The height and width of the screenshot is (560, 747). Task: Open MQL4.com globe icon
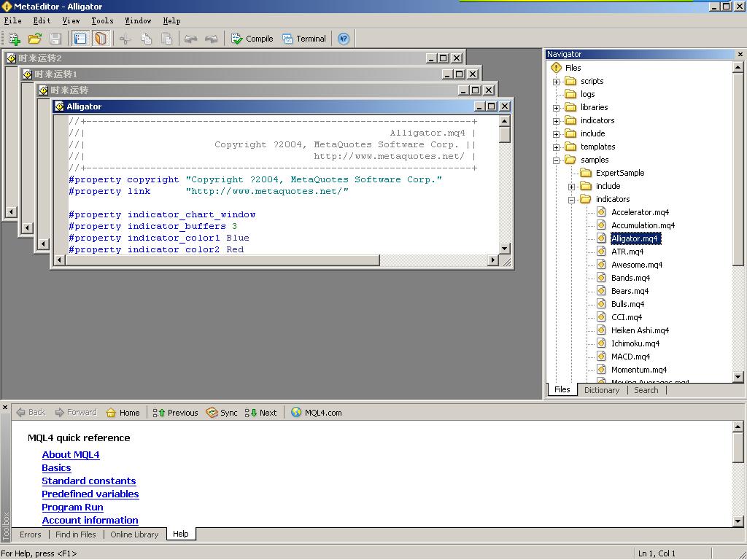point(316,413)
